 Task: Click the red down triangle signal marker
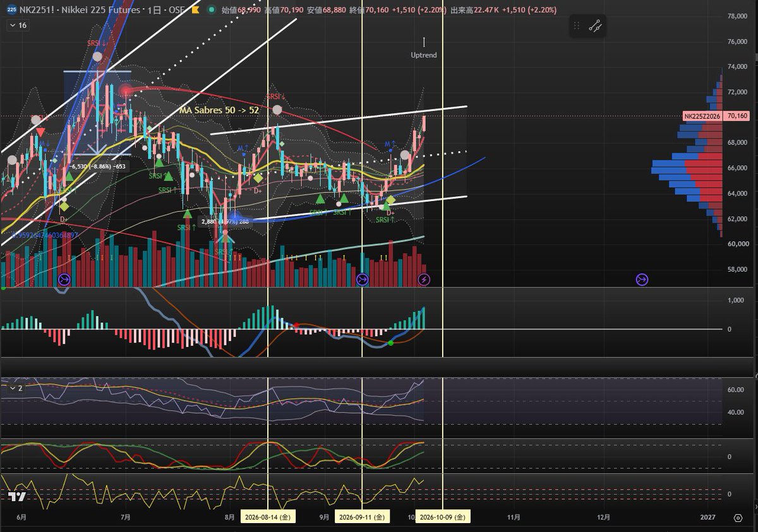point(40,131)
